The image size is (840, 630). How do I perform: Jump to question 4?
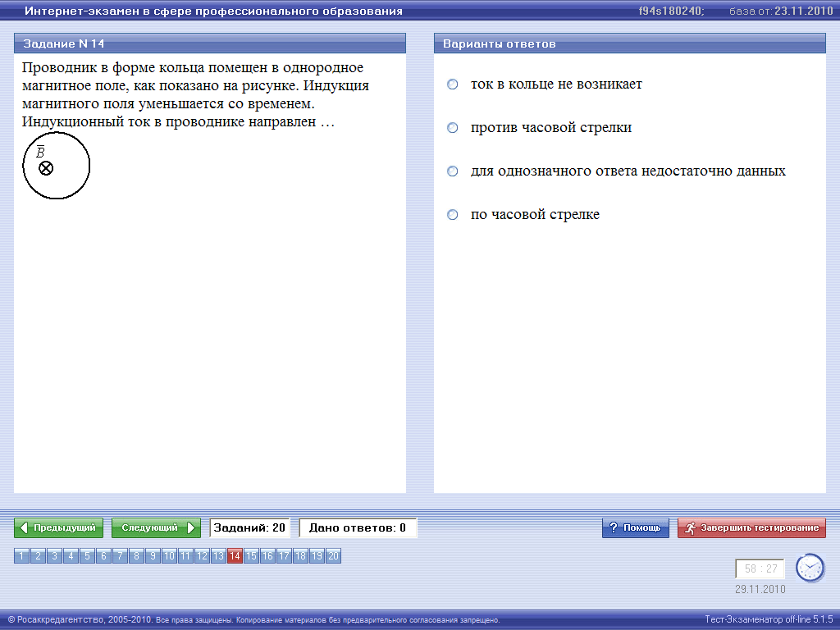pos(71,555)
